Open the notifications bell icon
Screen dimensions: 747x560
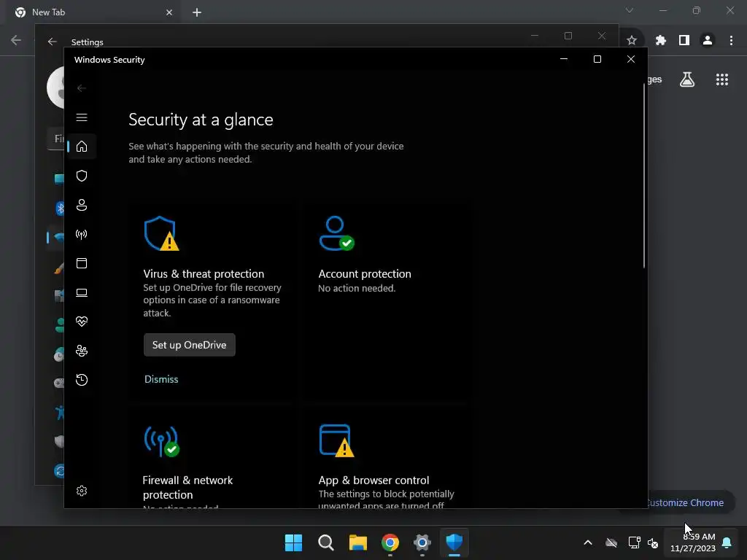[x=727, y=542]
